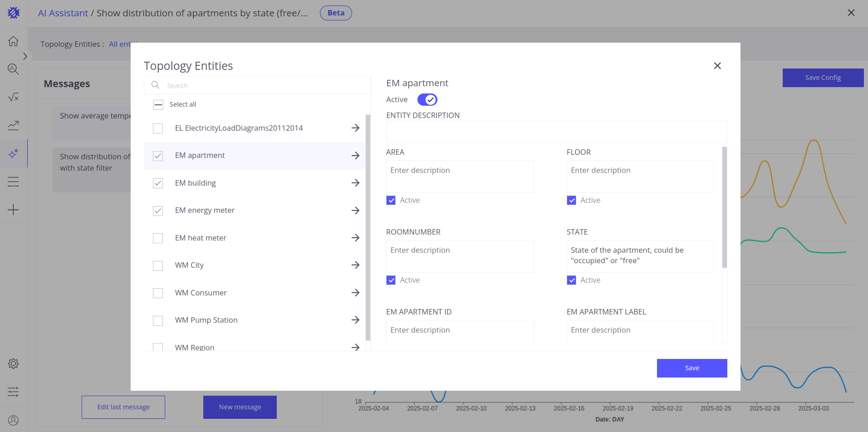868x432 pixels.
Task: Toggle the EM apartment Active switch
Action: [427, 99]
